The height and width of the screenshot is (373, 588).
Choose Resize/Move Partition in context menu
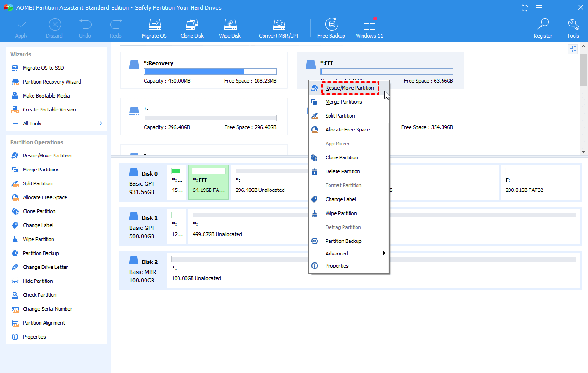(x=350, y=88)
